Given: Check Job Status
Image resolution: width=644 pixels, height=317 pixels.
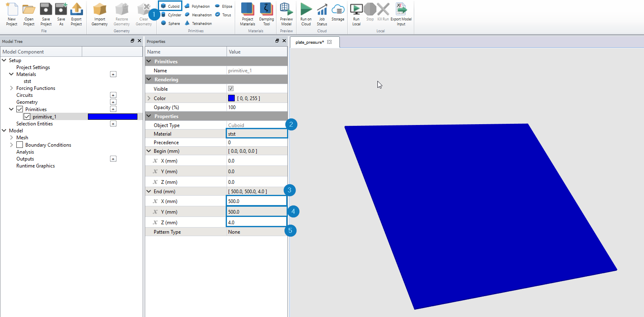Looking at the screenshot, I should click(322, 14).
